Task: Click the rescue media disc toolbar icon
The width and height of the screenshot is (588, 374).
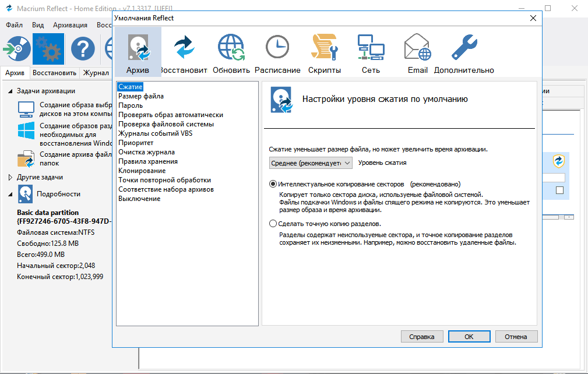Action: coord(16,49)
